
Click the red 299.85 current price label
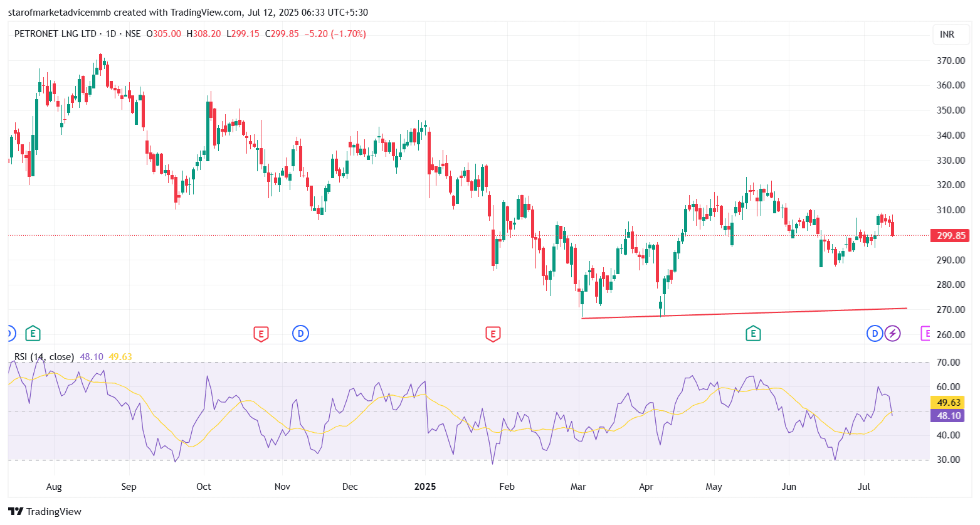[x=951, y=236]
